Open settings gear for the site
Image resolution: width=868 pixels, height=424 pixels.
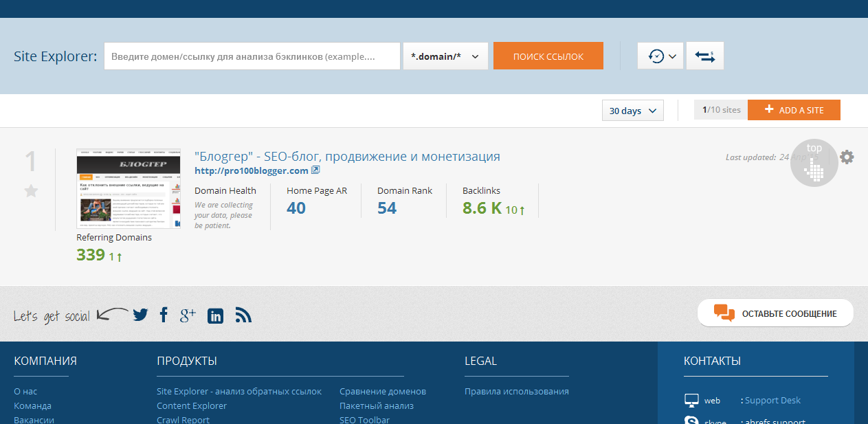coord(847,157)
